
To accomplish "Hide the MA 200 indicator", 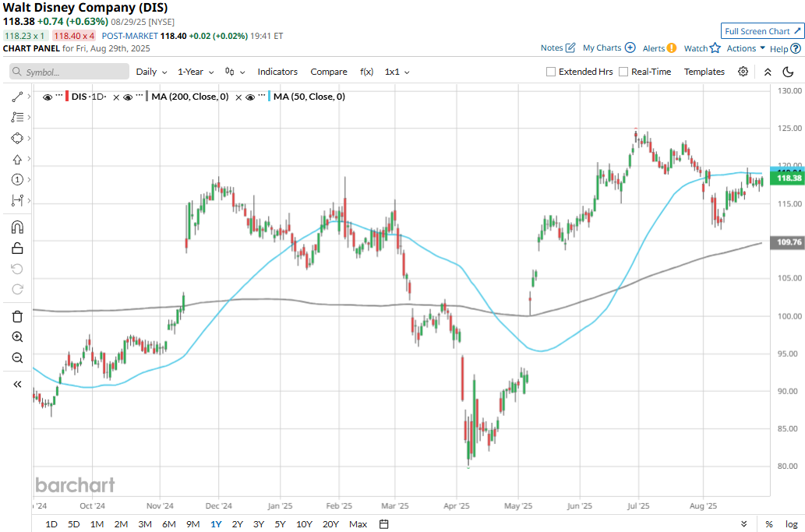I will click(x=128, y=97).
